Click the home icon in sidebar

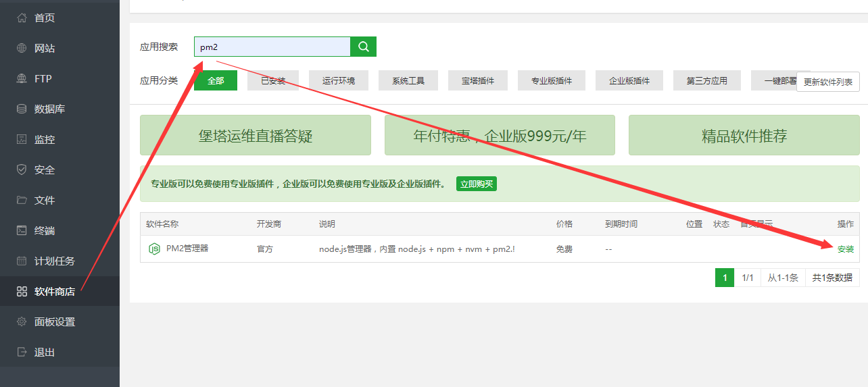coord(22,18)
